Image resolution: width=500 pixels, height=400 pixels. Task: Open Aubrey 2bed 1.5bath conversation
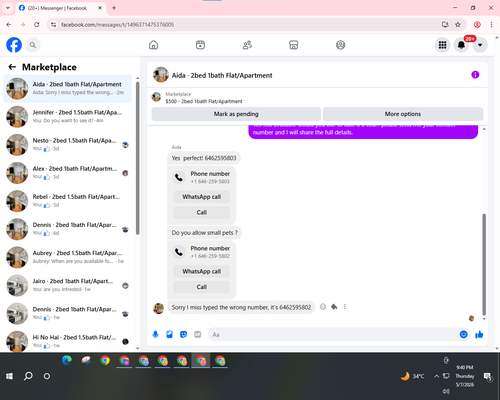68,257
